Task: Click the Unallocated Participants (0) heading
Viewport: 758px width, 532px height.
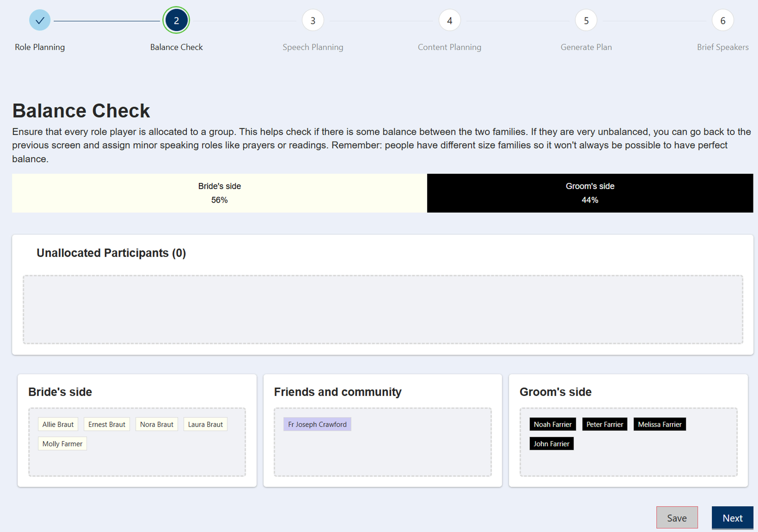Action: [111, 253]
